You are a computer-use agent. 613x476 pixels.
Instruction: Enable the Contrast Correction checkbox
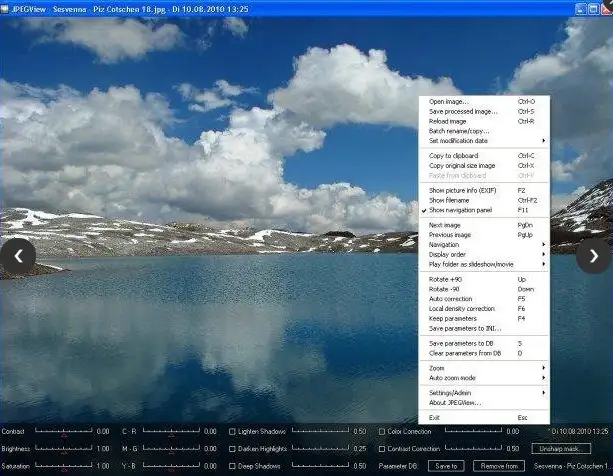coord(382,449)
